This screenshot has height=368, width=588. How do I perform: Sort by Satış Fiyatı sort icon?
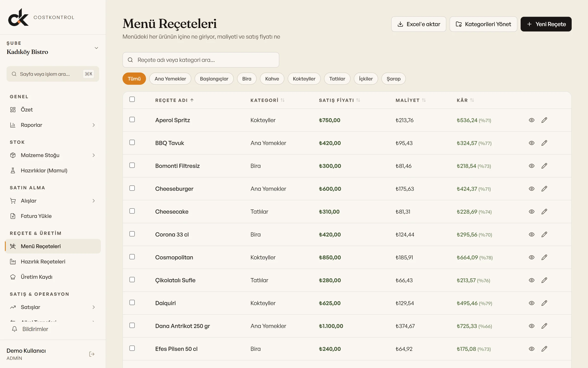(x=358, y=100)
